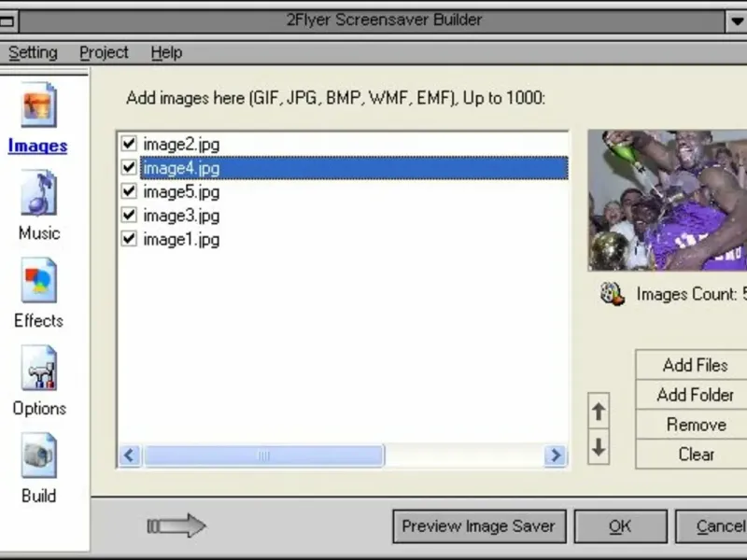Uncheck the image5.jpg checkbox

(x=129, y=191)
